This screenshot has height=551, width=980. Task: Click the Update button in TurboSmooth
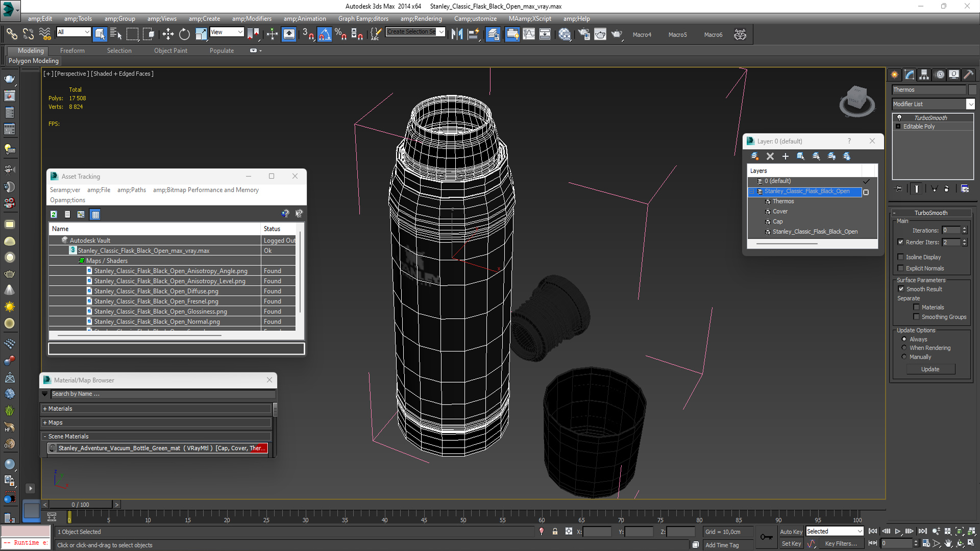click(x=930, y=369)
